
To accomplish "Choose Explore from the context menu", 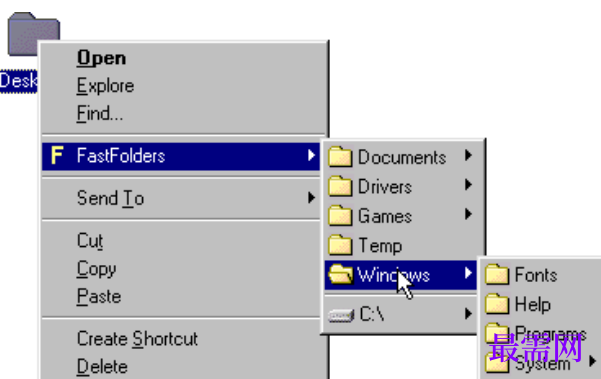I will click(x=105, y=86).
